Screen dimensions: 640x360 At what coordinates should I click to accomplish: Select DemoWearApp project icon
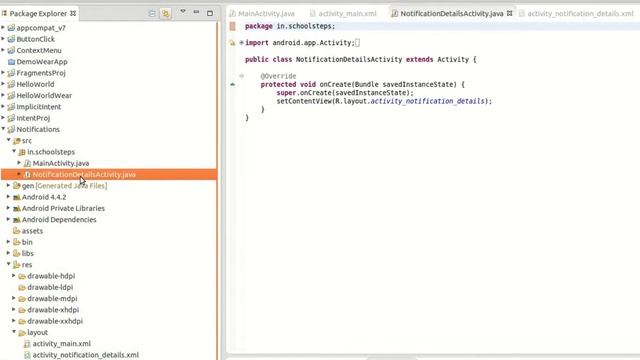(11, 62)
